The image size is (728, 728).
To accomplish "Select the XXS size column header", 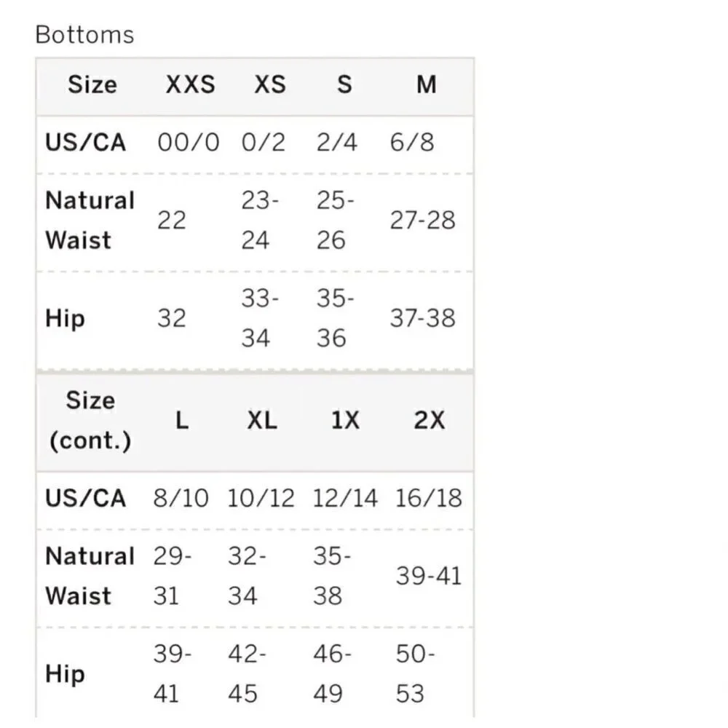I will [190, 84].
